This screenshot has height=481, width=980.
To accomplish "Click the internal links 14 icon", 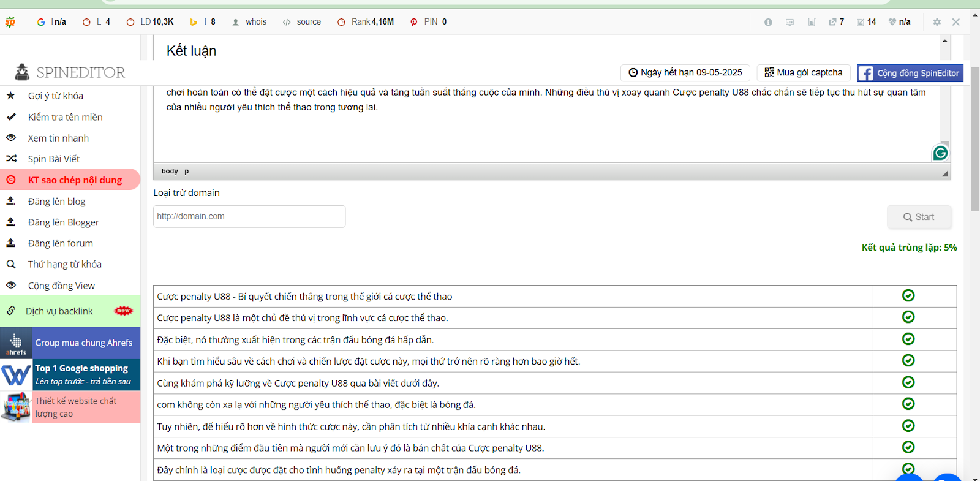I will [x=867, y=22].
